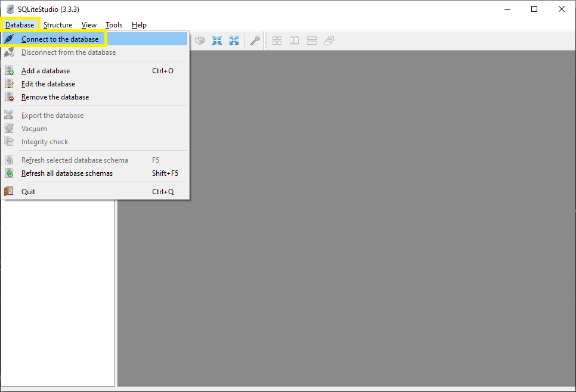Open configuration with the wrench icon
The width and height of the screenshot is (576, 392).
255,41
